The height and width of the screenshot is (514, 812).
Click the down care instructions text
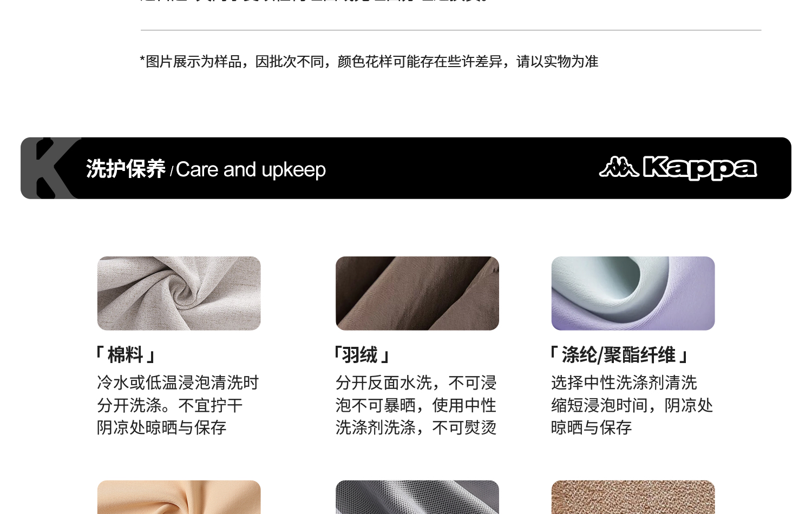coord(416,405)
